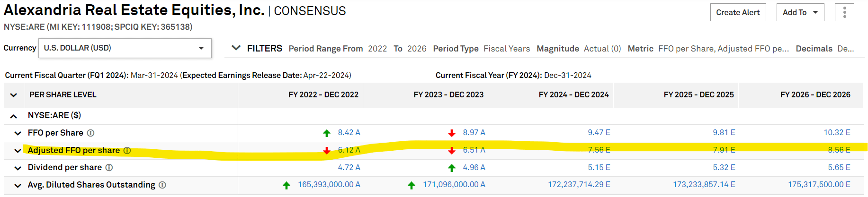The width and height of the screenshot is (868, 197).
Task: Toggle the PER SHARE LEVEL header chevron
Action: [14, 95]
